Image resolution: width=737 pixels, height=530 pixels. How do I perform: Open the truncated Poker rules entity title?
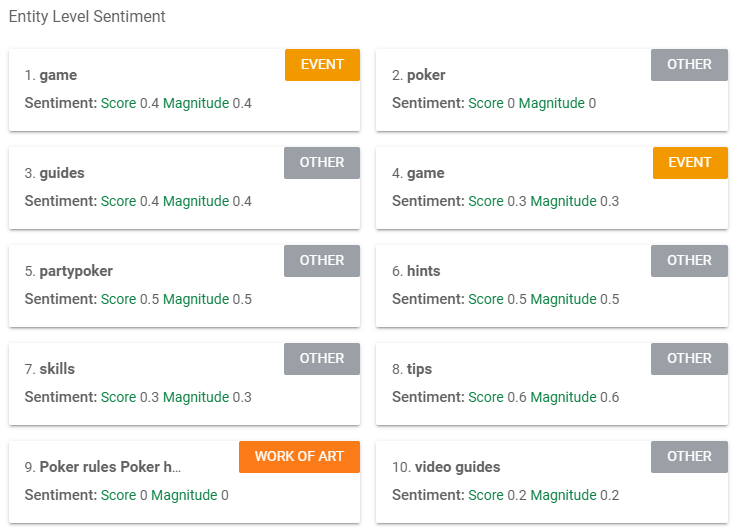[x=110, y=467]
